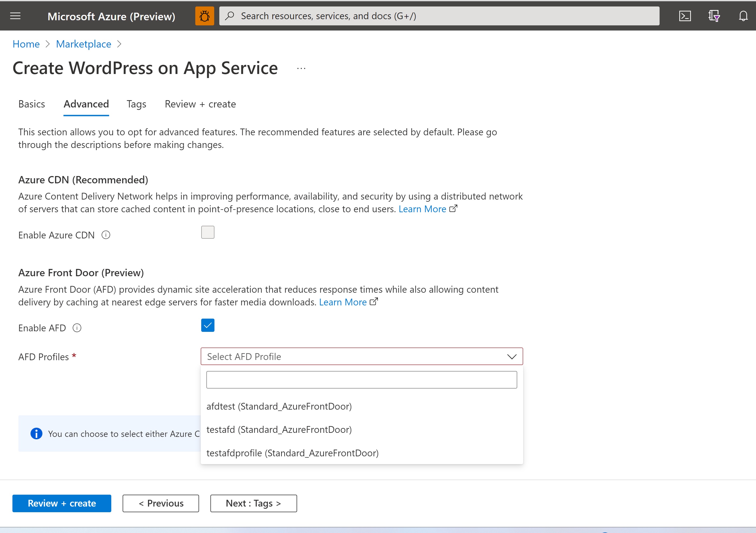The width and height of the screenshot is (756, 533).
Task: Collapse the Select AFD Profile dropdown
Action: click(x=362, y=356)
